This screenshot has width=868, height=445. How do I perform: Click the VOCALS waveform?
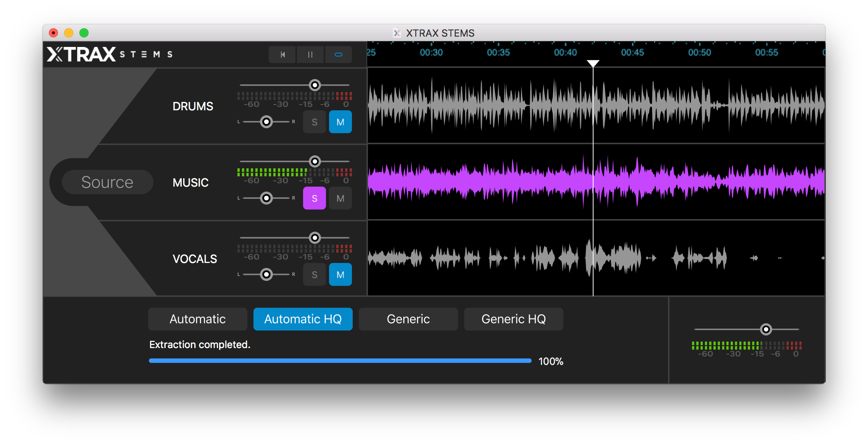coord(596,258)
